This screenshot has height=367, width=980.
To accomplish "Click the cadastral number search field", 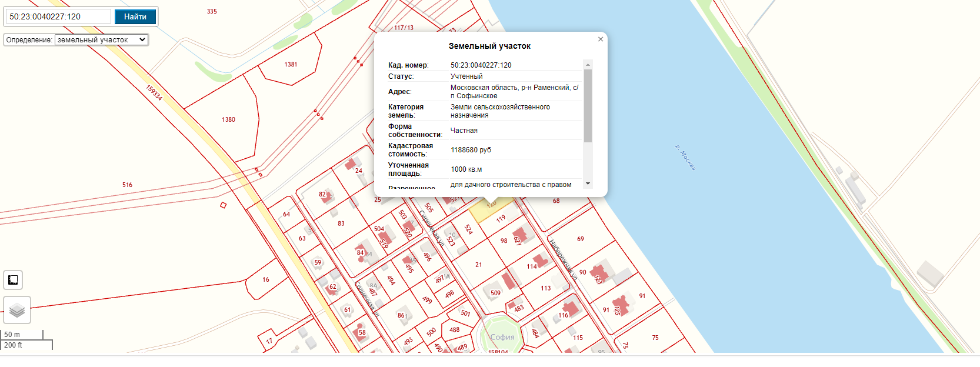I will [59, 16].
